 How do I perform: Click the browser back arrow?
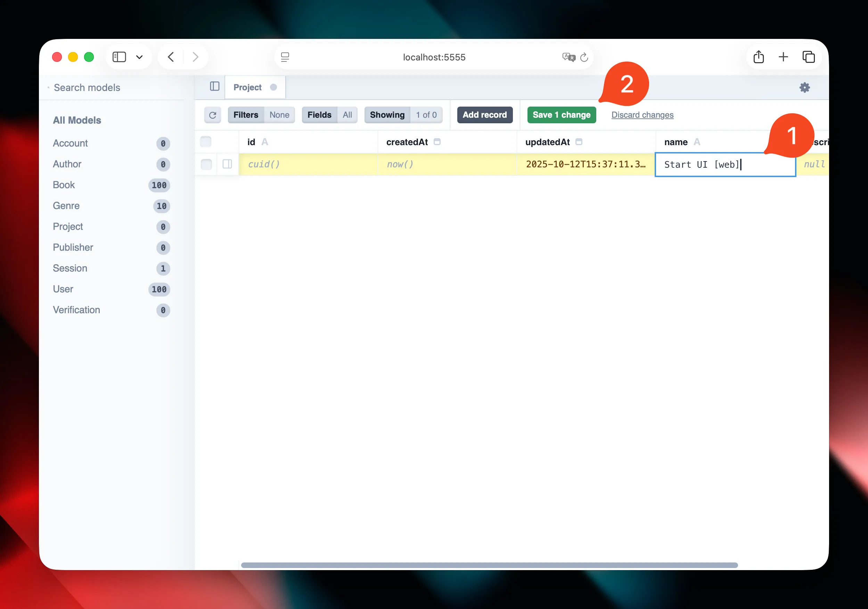point(171,57)
